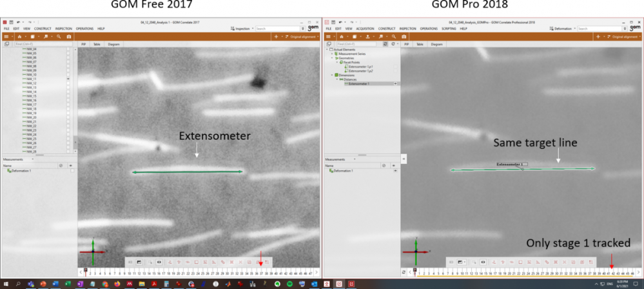Click the upload/import icon in GOM Professional 2018 toolbar

(x=367, y=37)
